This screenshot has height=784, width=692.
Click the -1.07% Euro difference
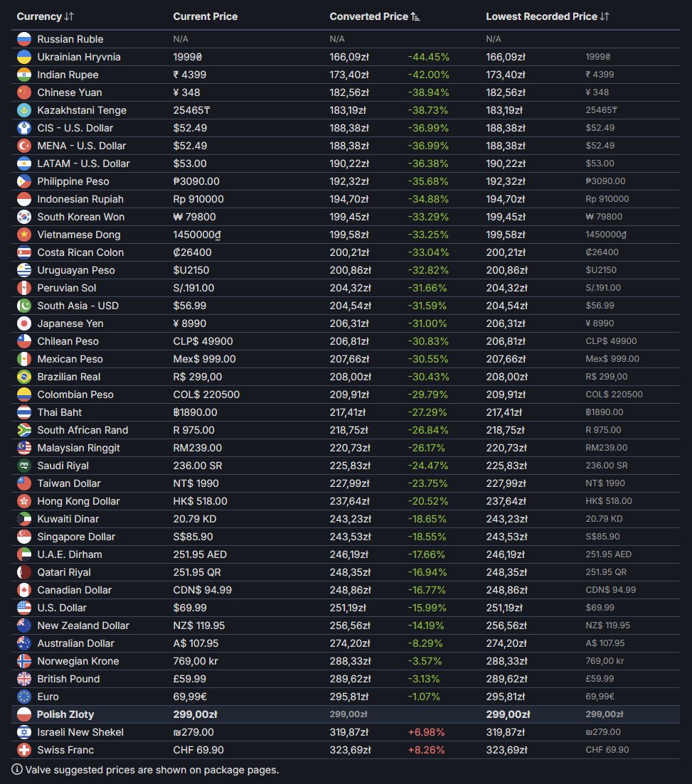(x=425, y=697)
